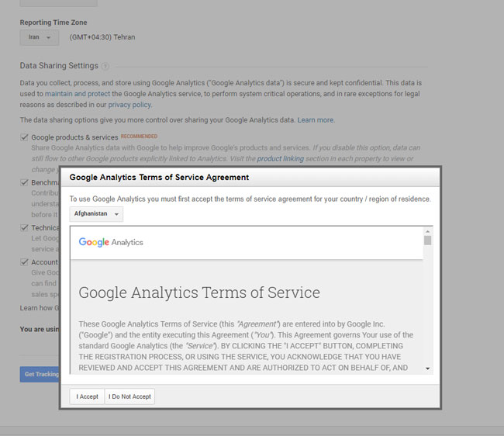Toggle Google products & services checkbox
This screenshot has width=504, height=436.
[x=25, y=137]
